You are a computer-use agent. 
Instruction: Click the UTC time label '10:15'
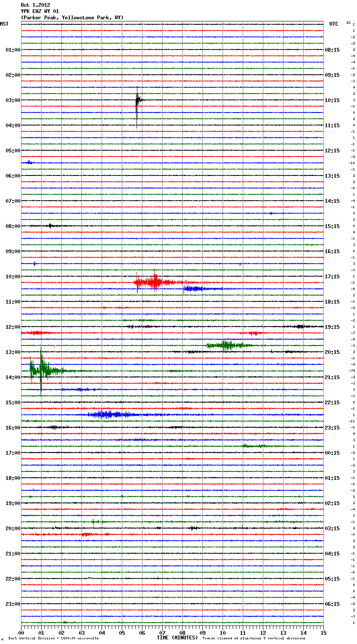pyautogui.click(x=332, y=100)
